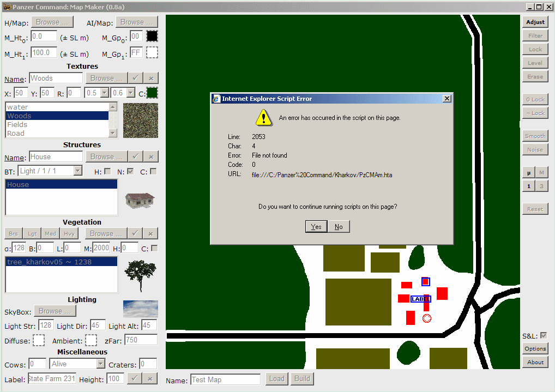Click the M mode button
Viewport: 555px width, 392px height.
541,172
